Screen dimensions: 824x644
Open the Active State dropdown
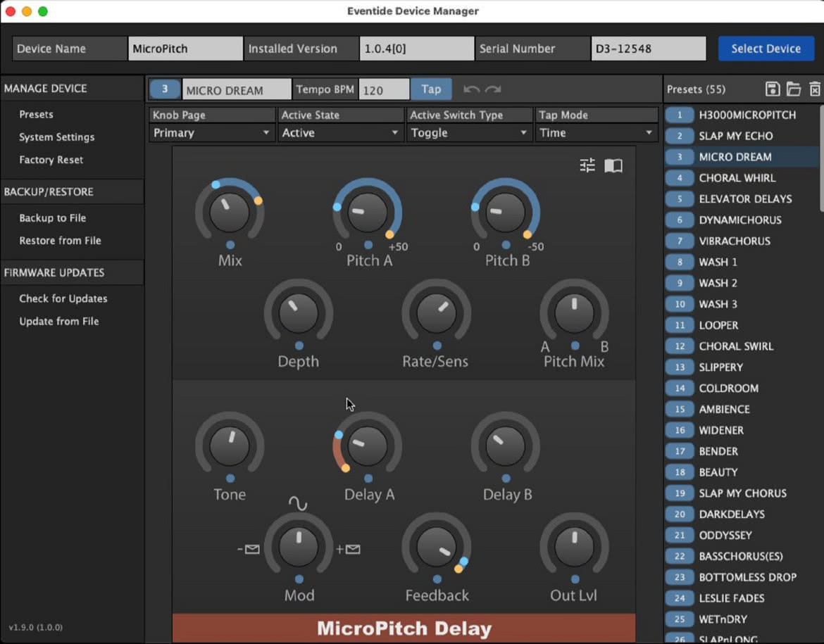click(341, 133)
